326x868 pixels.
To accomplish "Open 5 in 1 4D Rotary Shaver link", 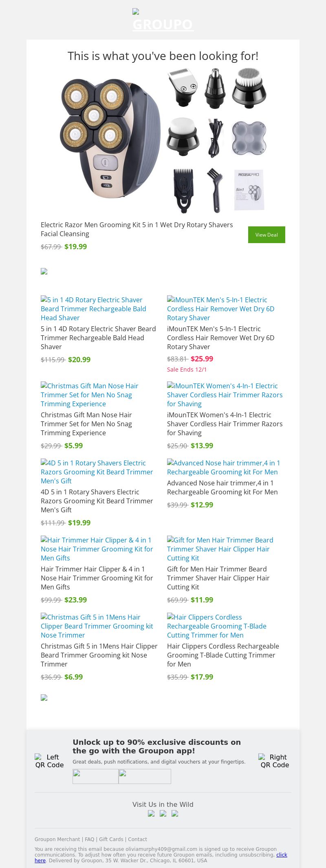I will [x=93, y=309].
